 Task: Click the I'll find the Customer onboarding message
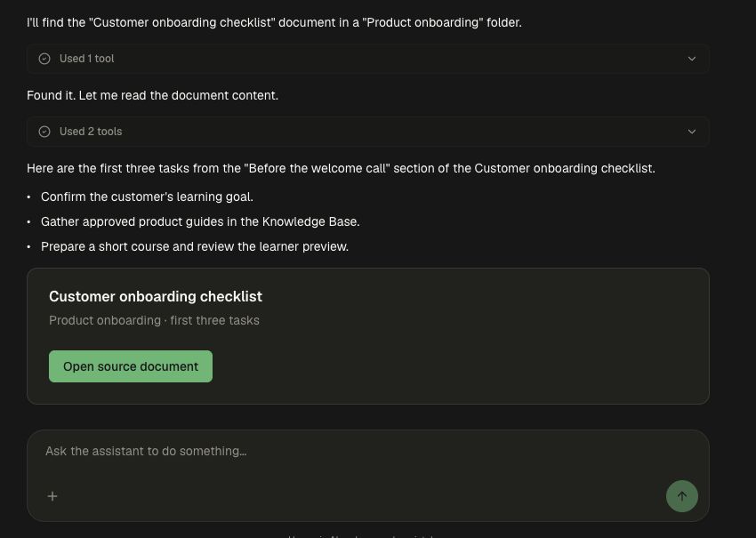pos(274,22)
